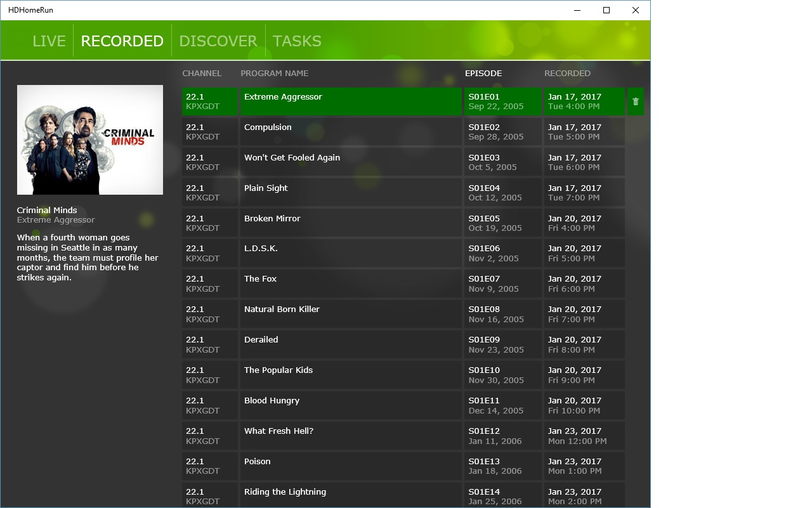
Task: Click the S01E02 episode cell
Action: (503, 132)
